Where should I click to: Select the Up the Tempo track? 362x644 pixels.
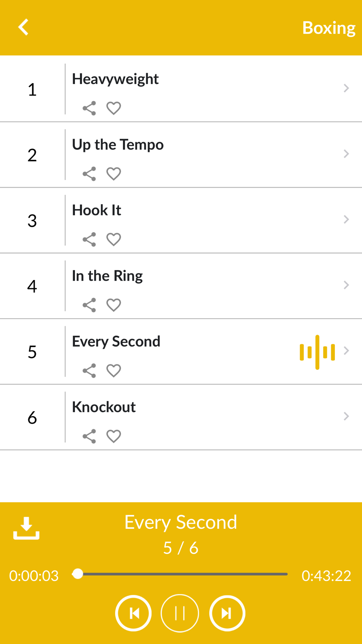pos(181,155)
